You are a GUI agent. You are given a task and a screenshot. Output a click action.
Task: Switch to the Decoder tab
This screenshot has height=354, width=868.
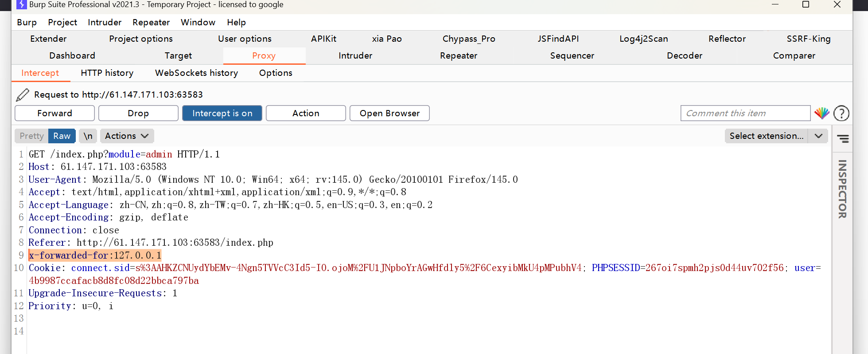pyautogui.click(x=685, y=55)
